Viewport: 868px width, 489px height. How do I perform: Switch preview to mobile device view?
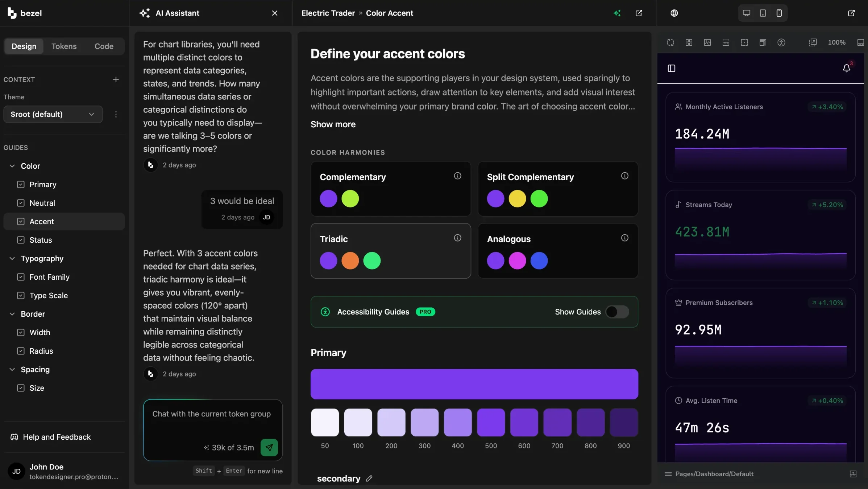[x=779, y=13]
